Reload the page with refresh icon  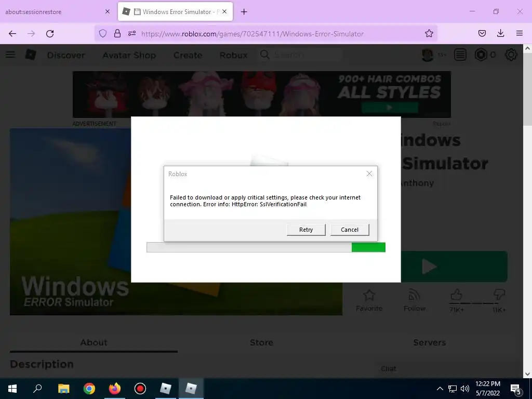pyautogui.click(x=50, y=34)
